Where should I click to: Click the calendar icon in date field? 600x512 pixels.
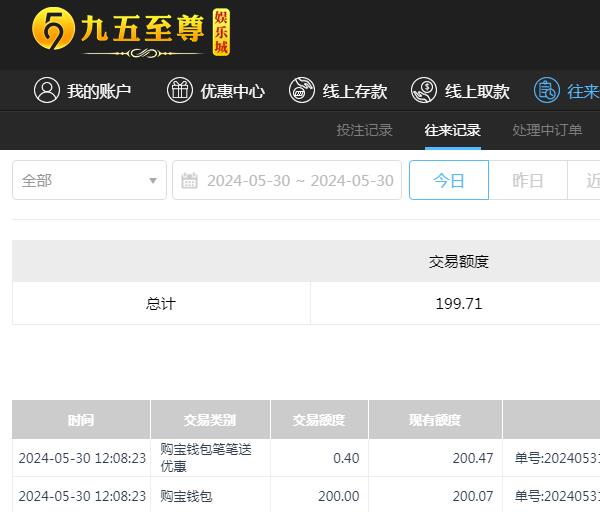coord(189,181)
